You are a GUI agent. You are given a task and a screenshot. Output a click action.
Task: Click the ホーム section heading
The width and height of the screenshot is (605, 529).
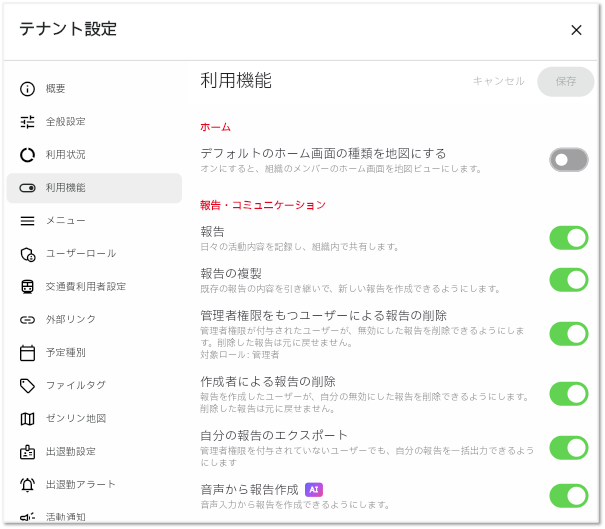(215, 127)
